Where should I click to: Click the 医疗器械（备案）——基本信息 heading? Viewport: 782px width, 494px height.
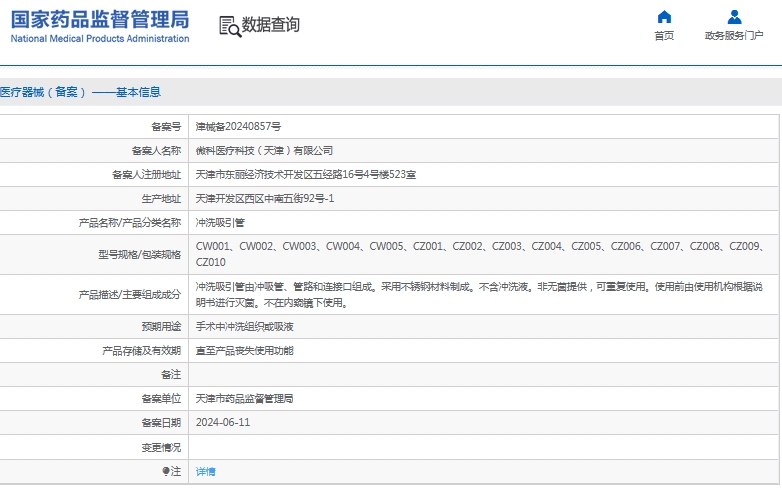80,92
